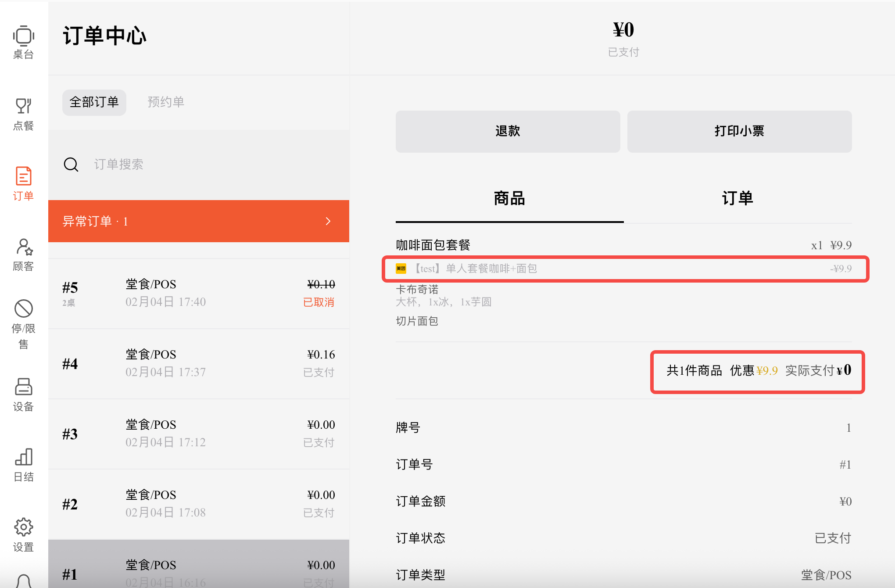Switch to 预约单 tab
This screenshot has width=895, height=588.
coord(166,103)
